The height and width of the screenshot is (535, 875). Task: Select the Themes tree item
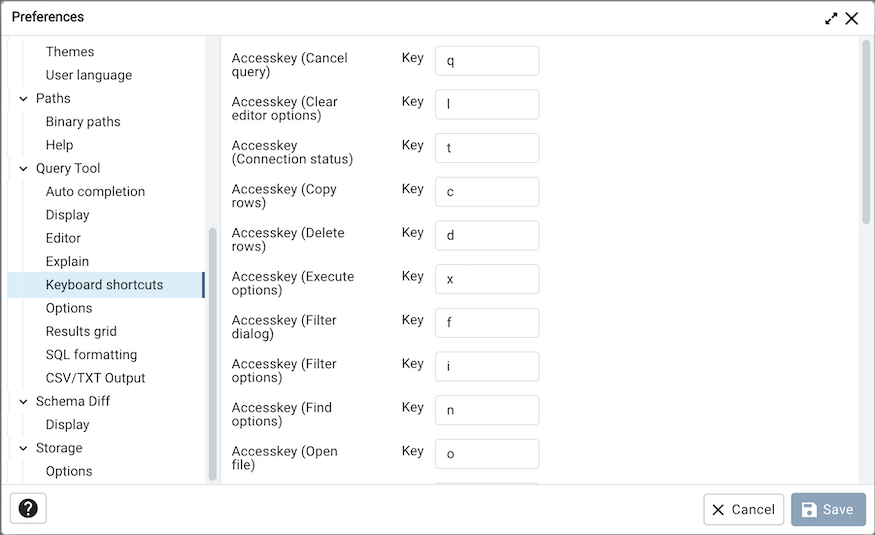coord(70,52)
